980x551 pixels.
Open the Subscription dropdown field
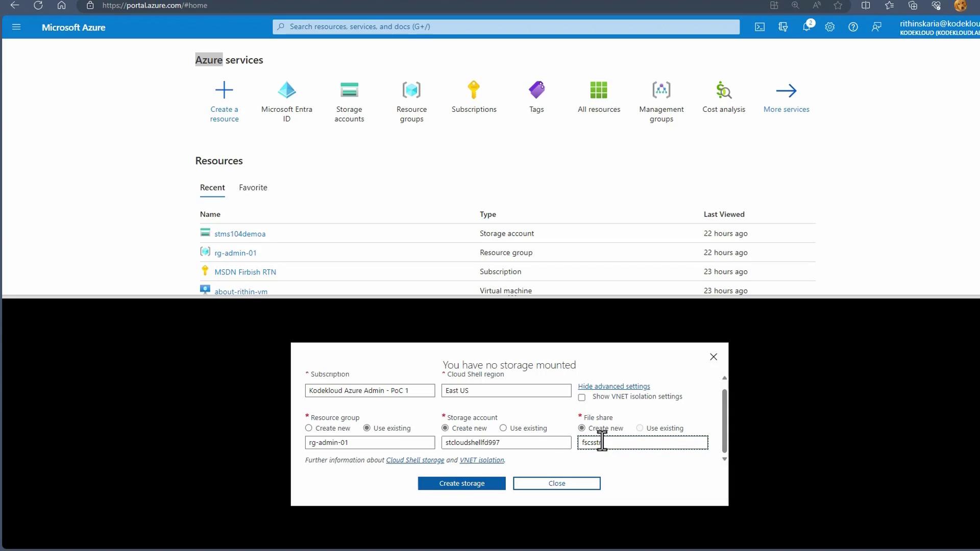[x=370, y=390]
